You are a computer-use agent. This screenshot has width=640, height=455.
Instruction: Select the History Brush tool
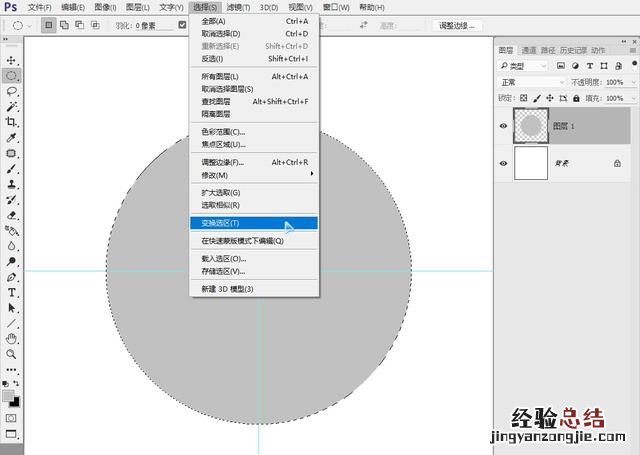[x=11, y=200]
